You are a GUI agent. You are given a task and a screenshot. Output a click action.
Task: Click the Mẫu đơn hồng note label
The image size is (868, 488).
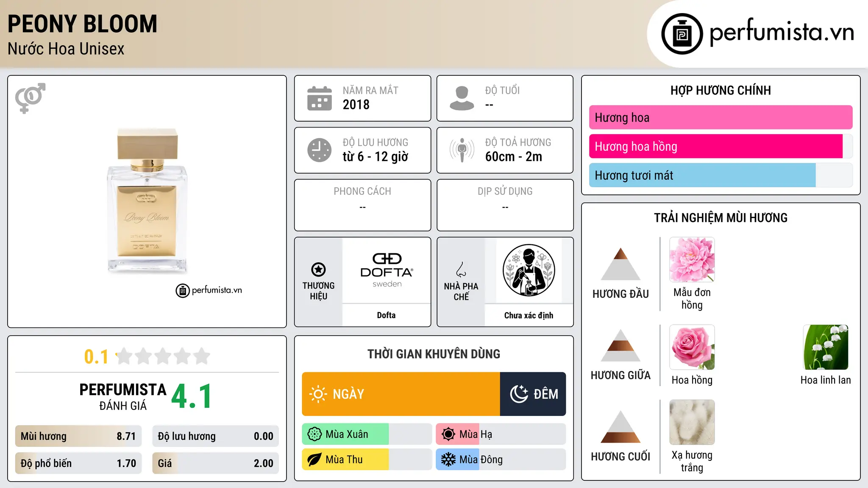[x=692, y=299]
